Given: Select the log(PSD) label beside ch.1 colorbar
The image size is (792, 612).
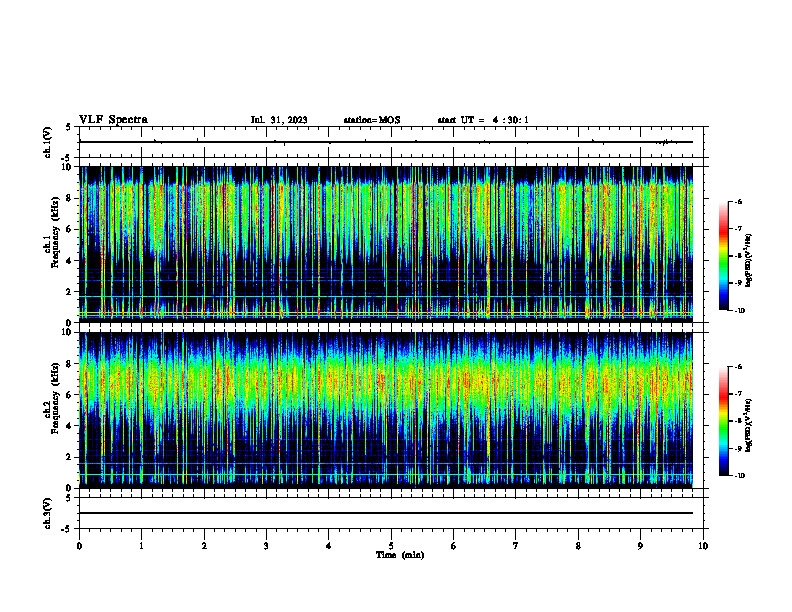Looking at the screenshot, I should point(749,261).
